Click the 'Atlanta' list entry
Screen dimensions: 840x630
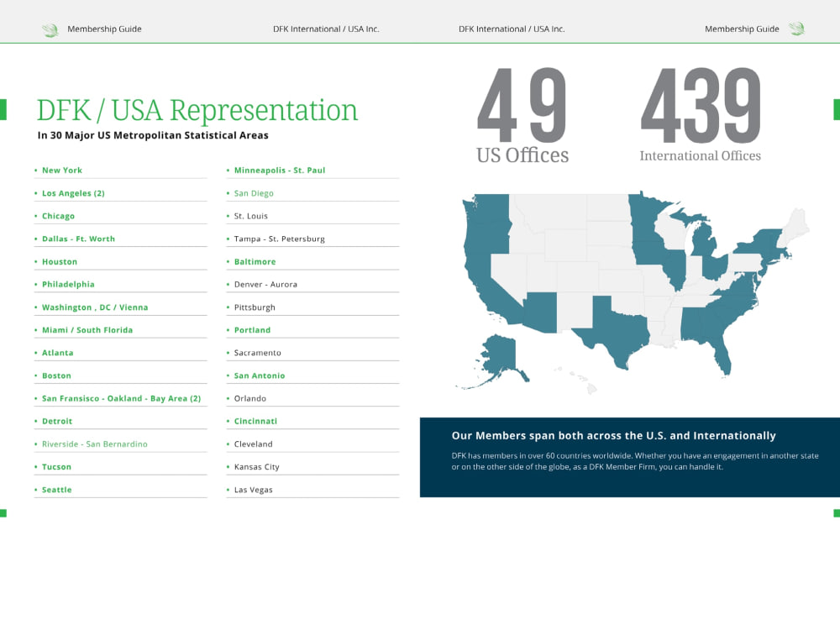58,353
